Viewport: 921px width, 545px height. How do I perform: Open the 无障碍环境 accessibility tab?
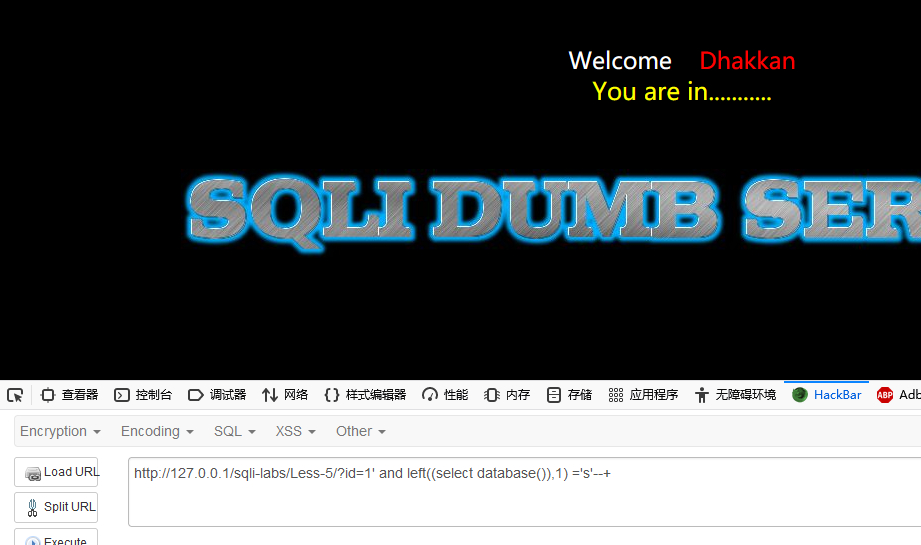click(x=735, y=395)
